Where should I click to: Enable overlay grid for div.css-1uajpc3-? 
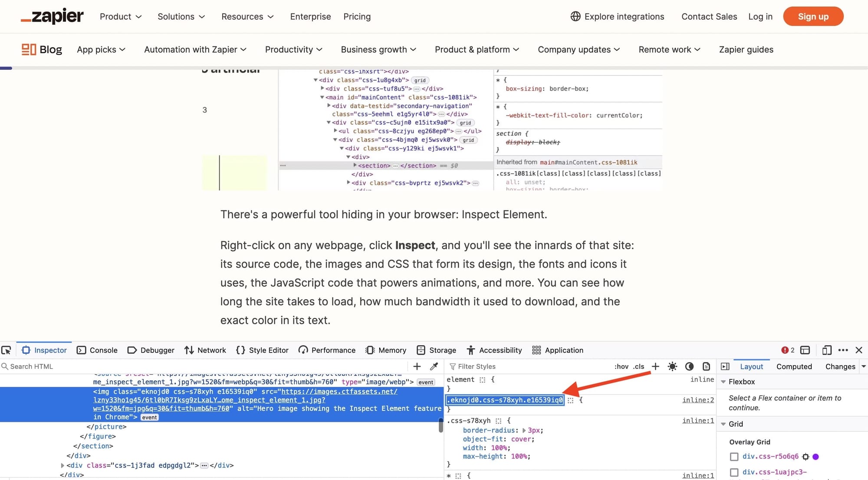tap(734, 472)
